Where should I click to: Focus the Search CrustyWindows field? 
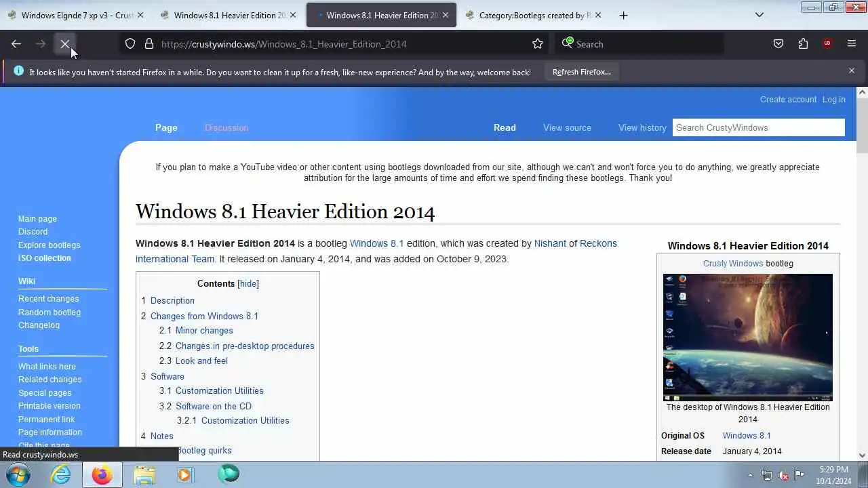[x=758, y=127]
